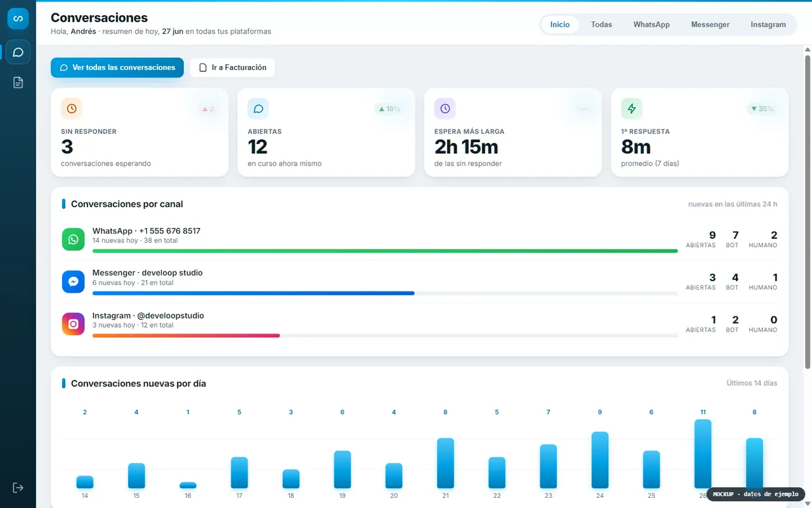Screen dimensions: 812x508
Task: Click the Conversaciones nuevas por día heading
Action: pyautogui.click(x=138, y=384)
